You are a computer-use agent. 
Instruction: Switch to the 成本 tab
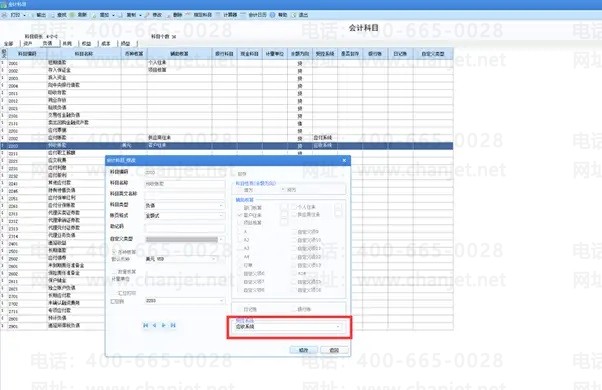(x=106, y=43)
